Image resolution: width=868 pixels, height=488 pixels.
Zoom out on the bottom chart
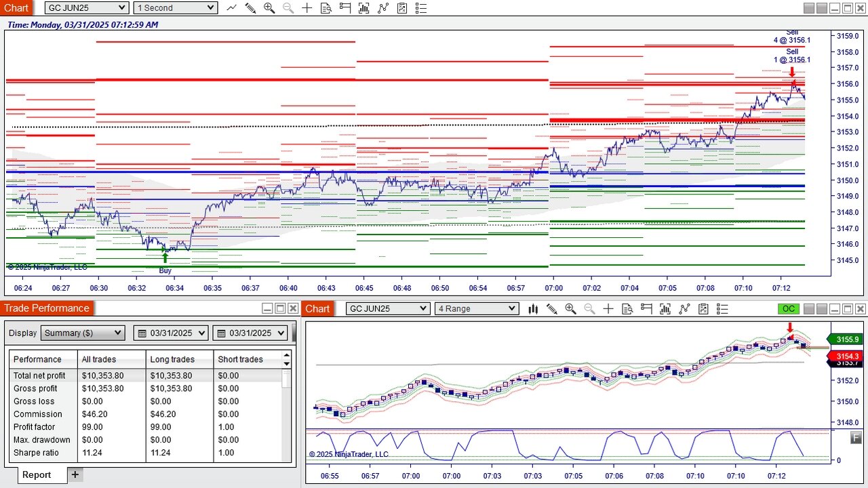point(590,309)
